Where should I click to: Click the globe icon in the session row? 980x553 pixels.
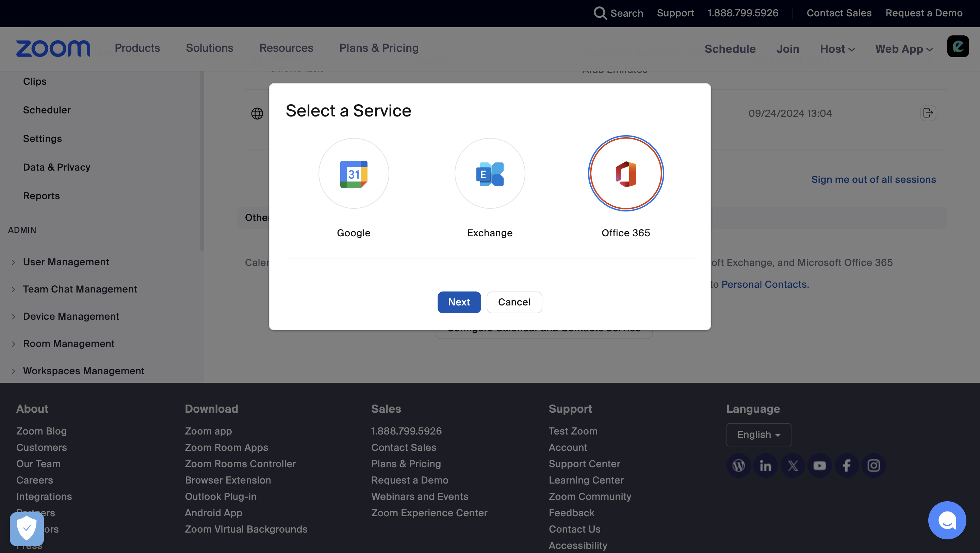257,113
